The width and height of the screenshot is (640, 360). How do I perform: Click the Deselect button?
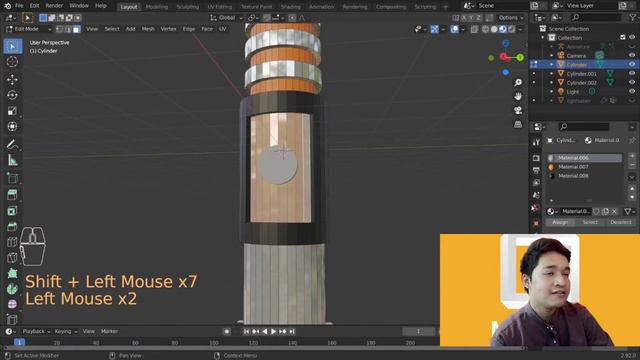[621, 222]
